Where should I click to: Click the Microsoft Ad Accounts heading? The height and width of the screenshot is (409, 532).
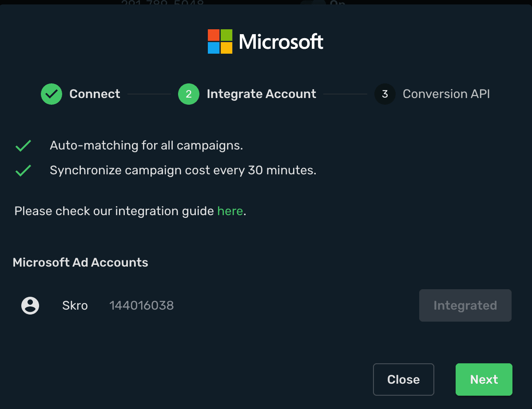80,263
